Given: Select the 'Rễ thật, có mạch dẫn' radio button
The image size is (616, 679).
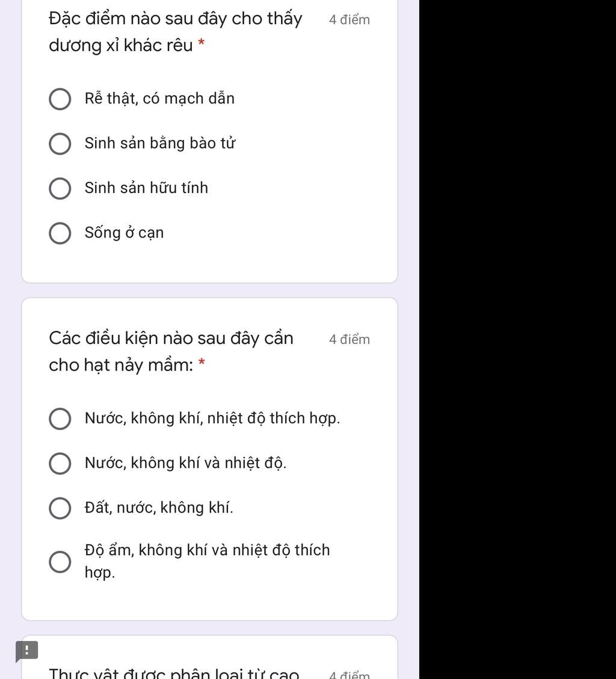Looking at the screenshot, I should [x=60, y=99].
